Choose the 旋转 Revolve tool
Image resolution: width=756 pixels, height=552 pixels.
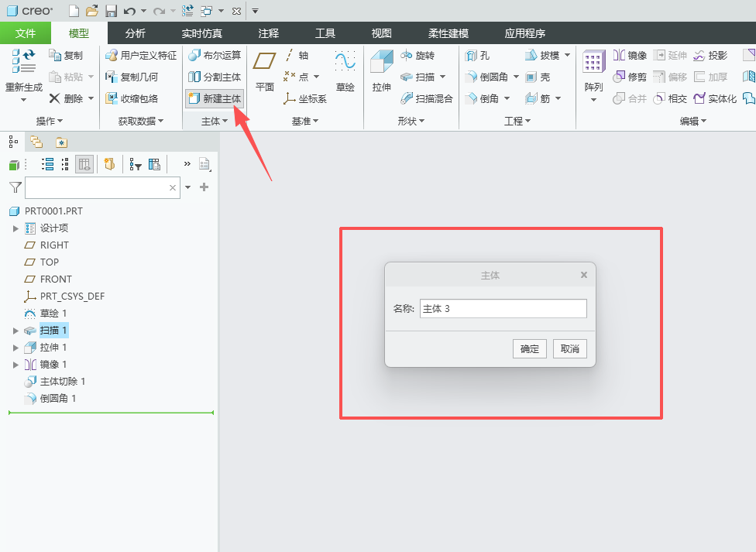click(x=418, y=56)
